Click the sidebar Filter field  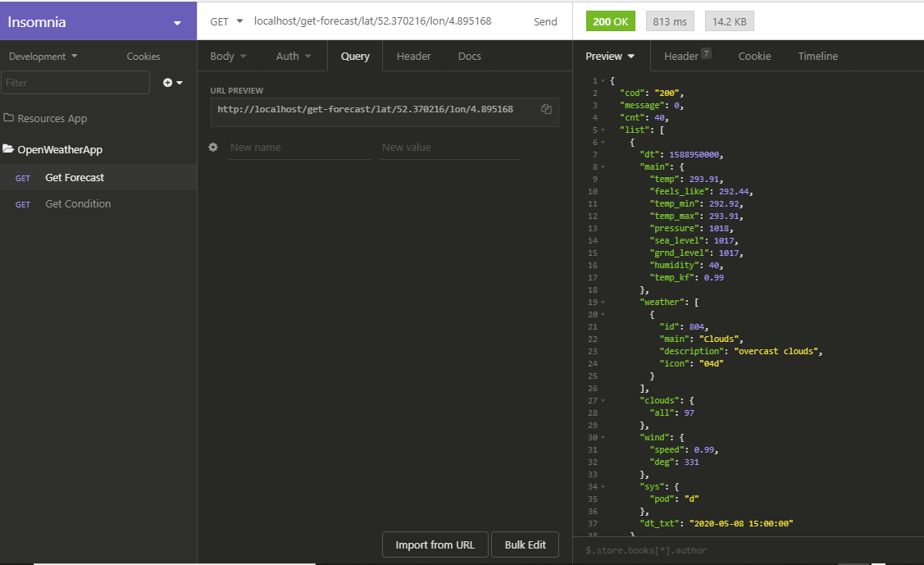[x=75, y=83]
